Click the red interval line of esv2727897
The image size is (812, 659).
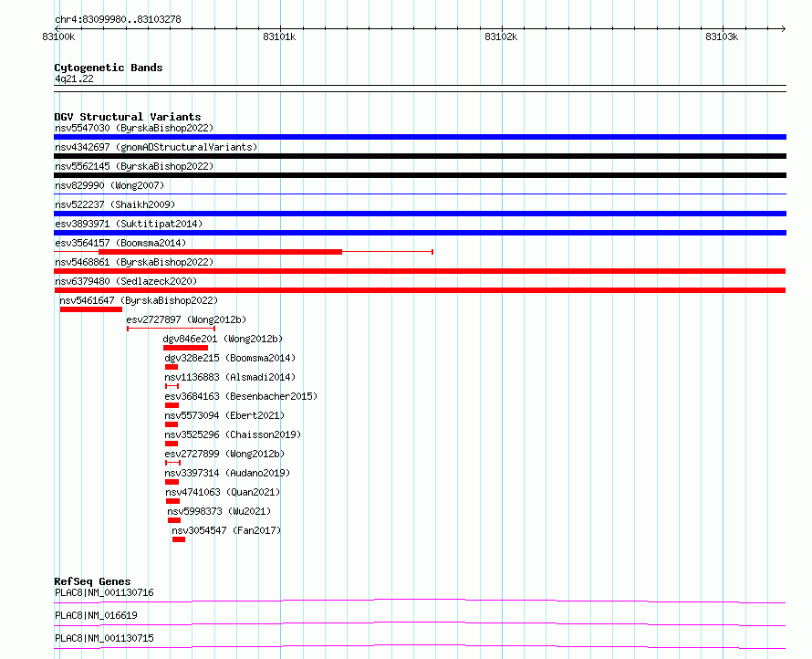pyautogui.click(x=171, y=329)
